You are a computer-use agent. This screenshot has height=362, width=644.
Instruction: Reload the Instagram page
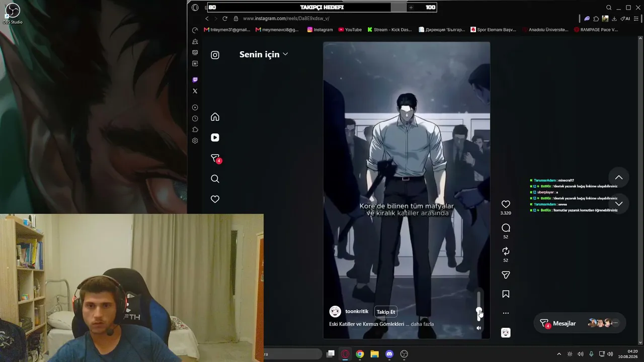click(x=225, y=19)
